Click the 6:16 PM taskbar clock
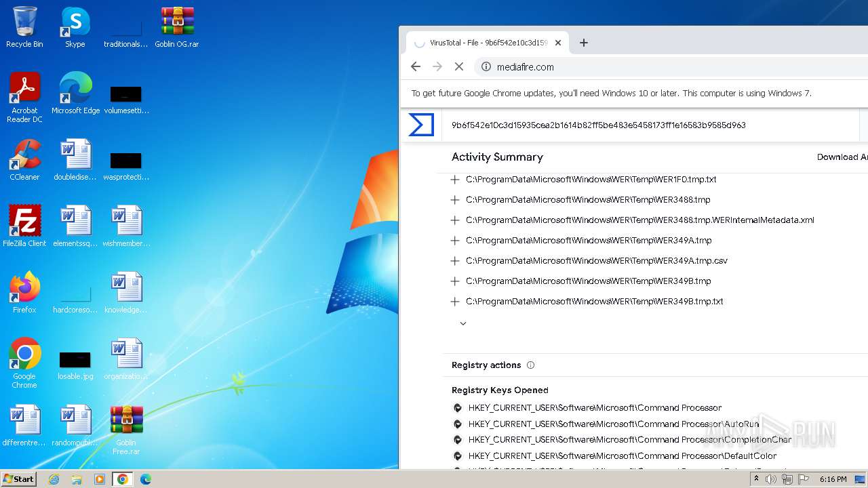This screenshot has height=488, width=868. point(833,479)
